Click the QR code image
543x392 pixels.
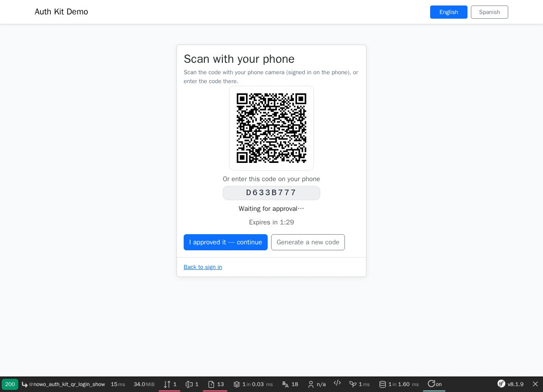click(x=271, y=128)
